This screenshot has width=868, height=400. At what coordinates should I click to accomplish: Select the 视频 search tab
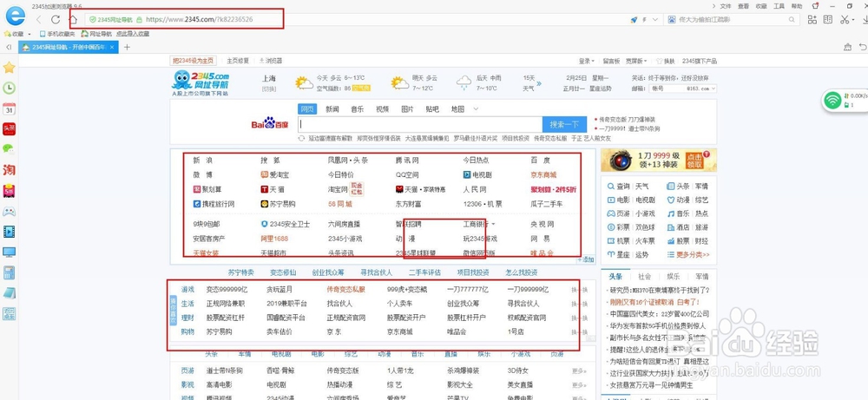tap(382, 109)
